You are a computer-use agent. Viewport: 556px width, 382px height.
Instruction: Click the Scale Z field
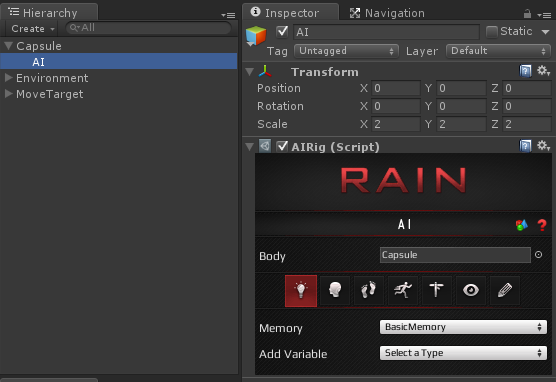pos(527,124)
